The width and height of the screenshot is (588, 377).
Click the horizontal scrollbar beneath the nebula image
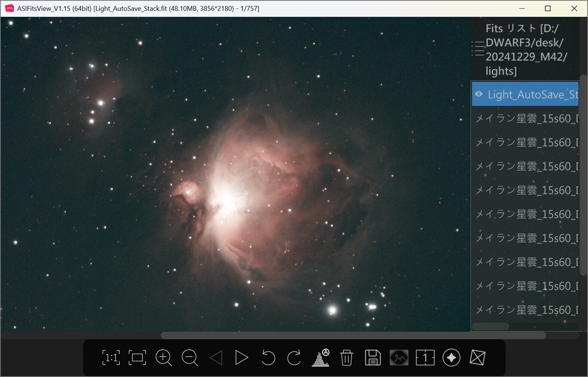point(353,335)
